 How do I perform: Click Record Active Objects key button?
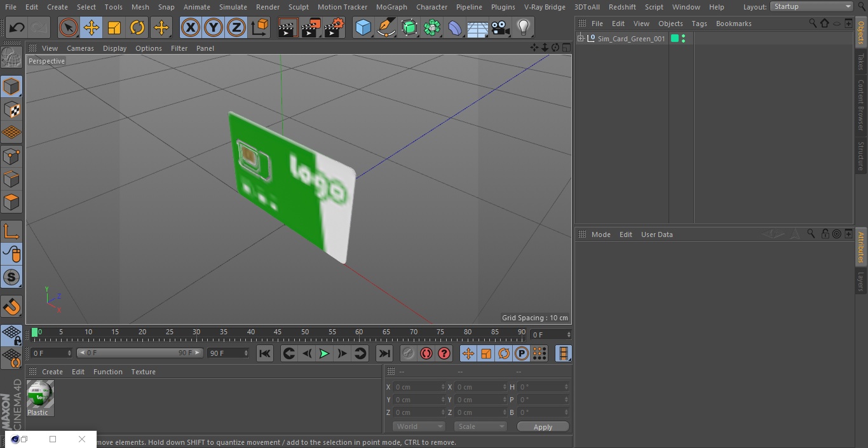(409, 353)
